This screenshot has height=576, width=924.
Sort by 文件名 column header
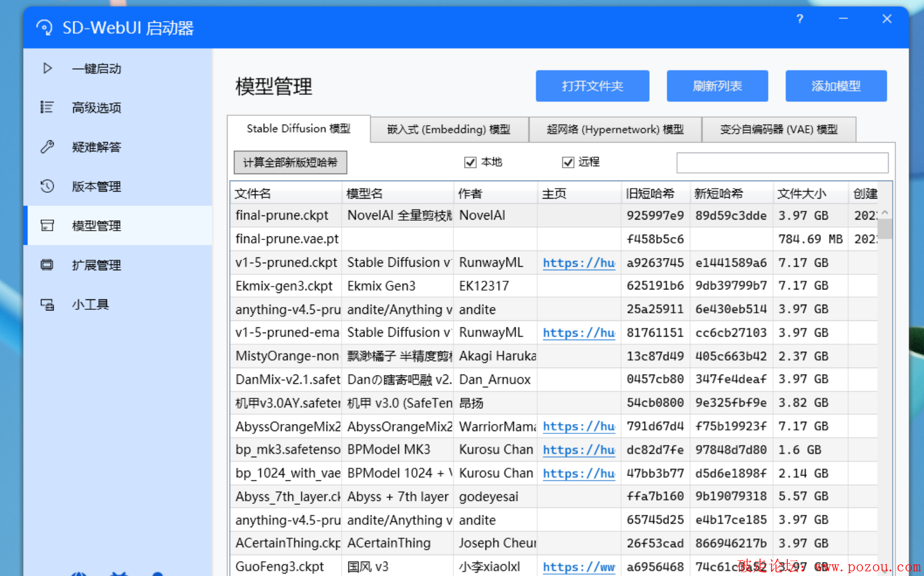coord(286,193)
